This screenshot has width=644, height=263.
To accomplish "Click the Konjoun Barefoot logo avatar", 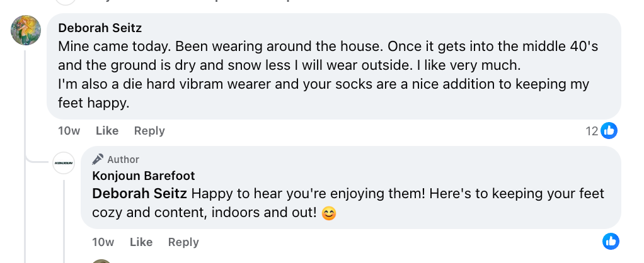I will 64,163.
